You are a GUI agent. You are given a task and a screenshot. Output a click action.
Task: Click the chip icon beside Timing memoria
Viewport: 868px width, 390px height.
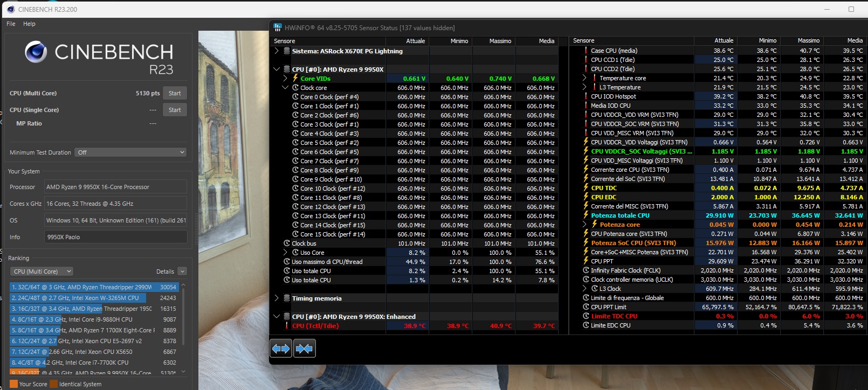pyautogui.click(x=287, y=298)
